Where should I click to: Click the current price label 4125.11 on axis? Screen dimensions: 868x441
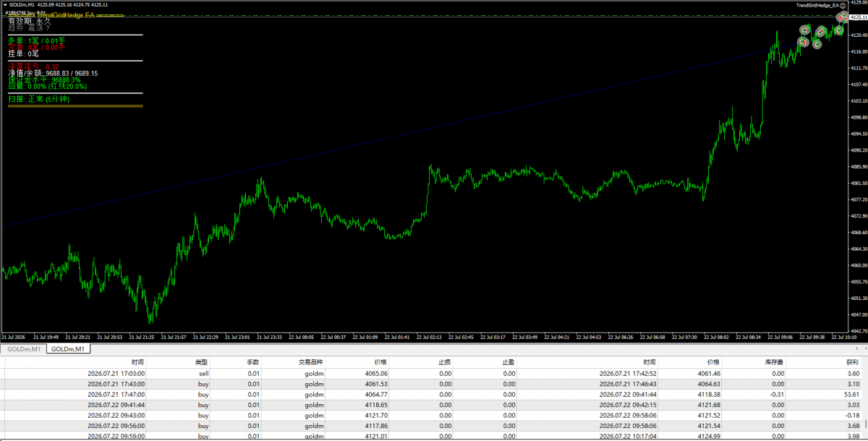[859, 17]
